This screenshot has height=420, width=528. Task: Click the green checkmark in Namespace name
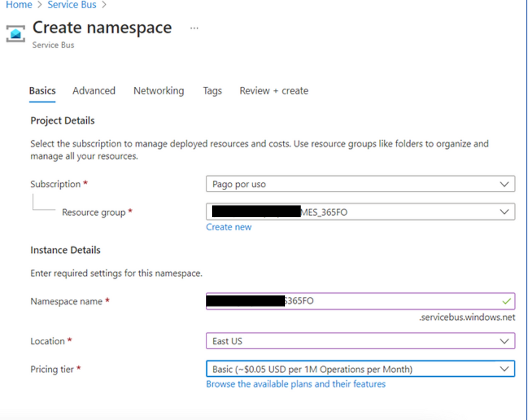pyautogui.click(x=506, y=301)
